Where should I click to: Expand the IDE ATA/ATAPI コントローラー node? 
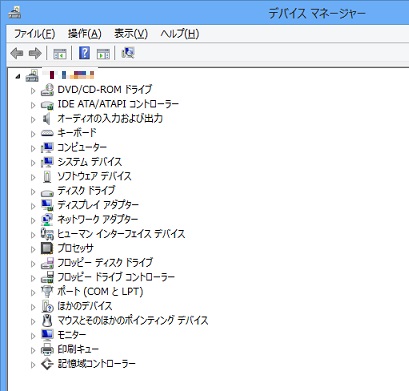(33, 105)
